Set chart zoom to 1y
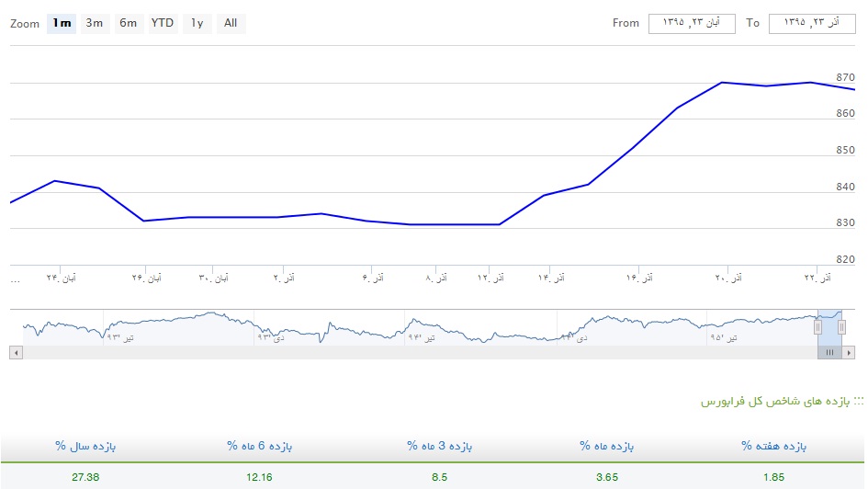 coord(197,23)
